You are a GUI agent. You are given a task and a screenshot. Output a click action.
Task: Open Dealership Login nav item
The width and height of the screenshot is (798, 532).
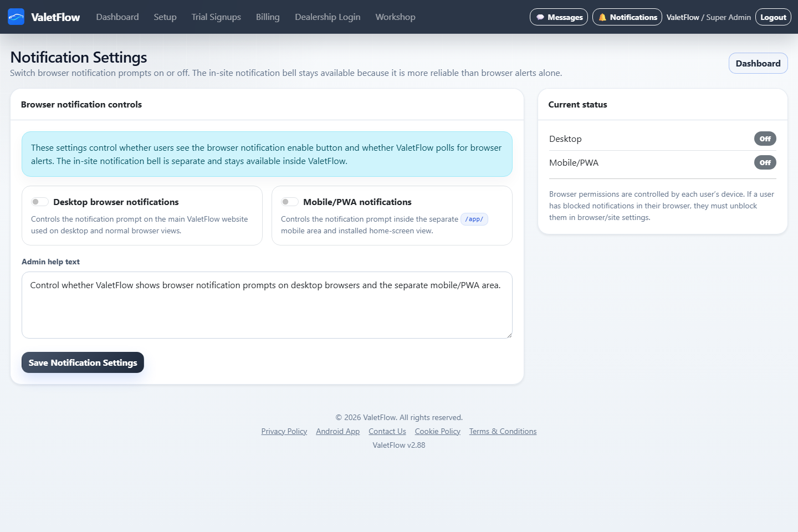click(x=328, y=17)
